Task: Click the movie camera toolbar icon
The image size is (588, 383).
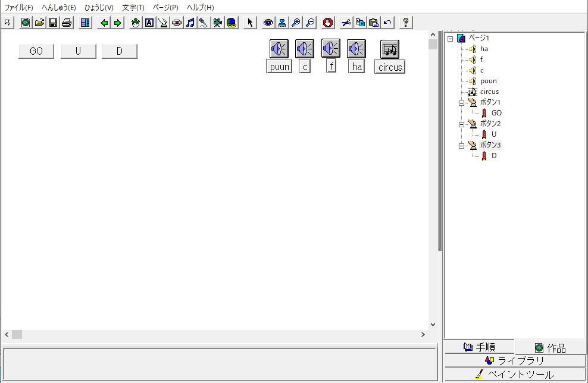Action: coord(217,23)
